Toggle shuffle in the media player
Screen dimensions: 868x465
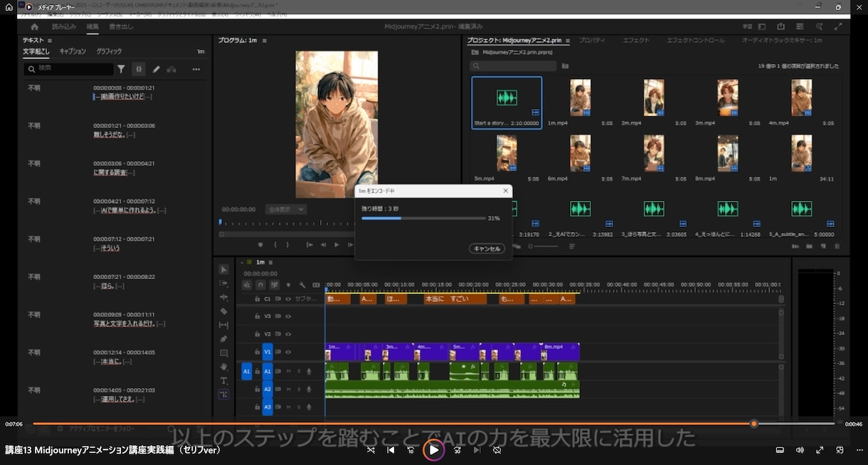371,450
